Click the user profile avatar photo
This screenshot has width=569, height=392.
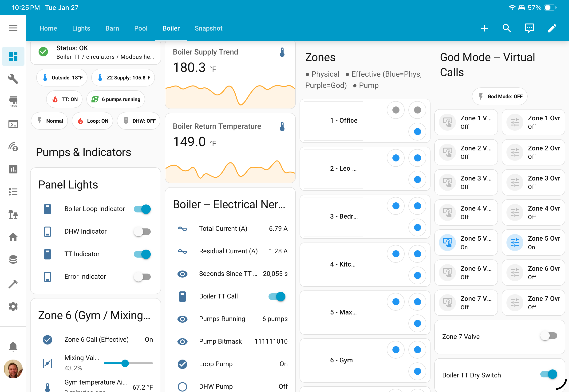tap(13, 369)
